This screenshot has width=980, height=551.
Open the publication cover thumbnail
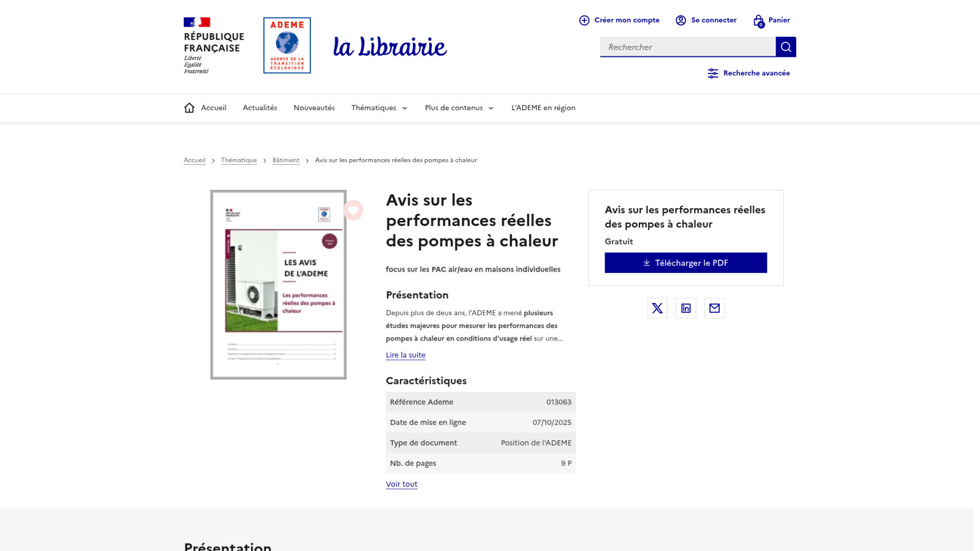[x=279, y=285]
